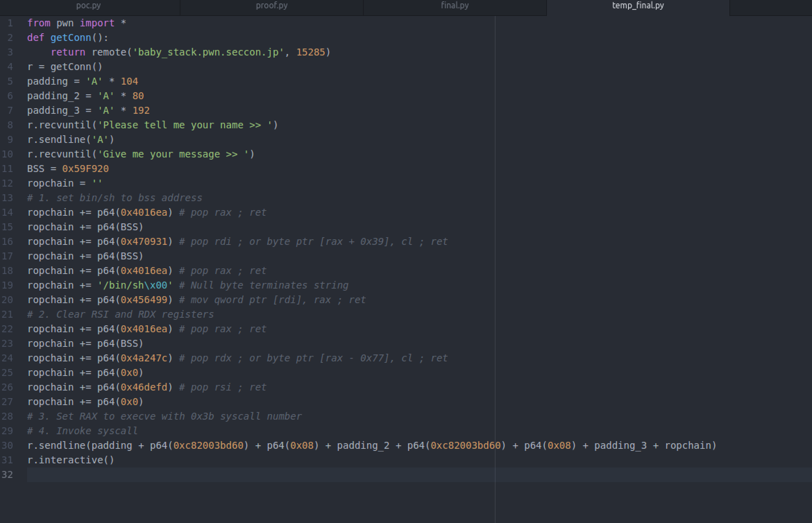Click the value 104 in padding
The width and height of the screenshot is (812, 523).
coord(129,82)
